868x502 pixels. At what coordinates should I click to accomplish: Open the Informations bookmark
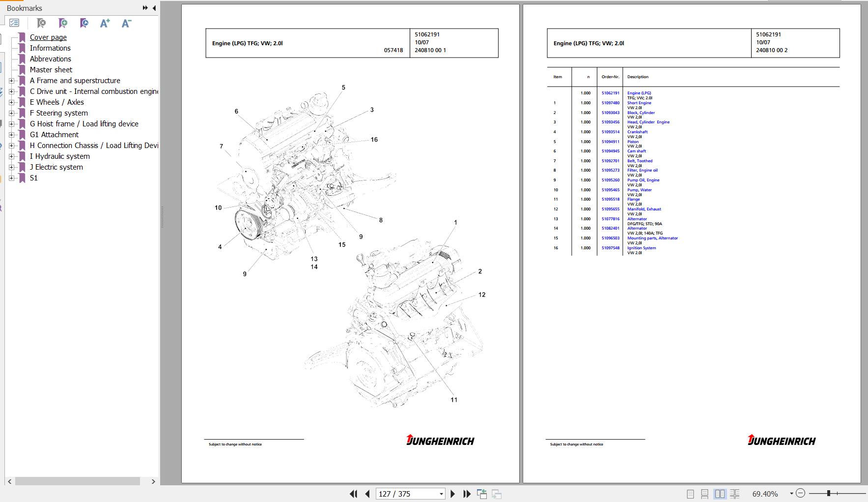[50, 48]
